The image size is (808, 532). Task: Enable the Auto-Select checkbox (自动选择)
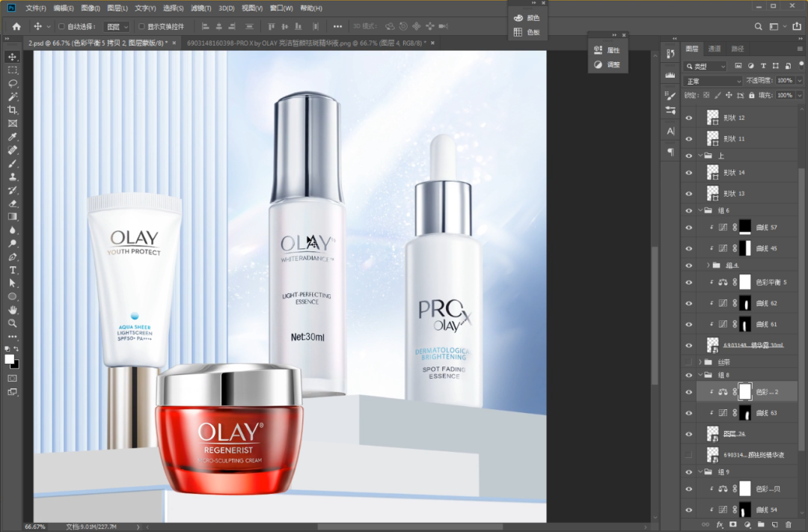(x=61, y=26)
